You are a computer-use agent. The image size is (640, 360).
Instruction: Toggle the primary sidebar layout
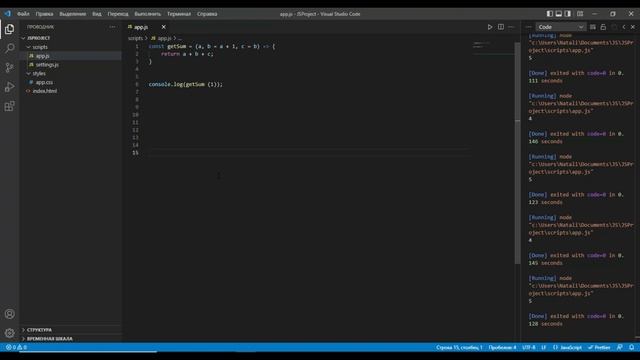click(x=550, y=14)
